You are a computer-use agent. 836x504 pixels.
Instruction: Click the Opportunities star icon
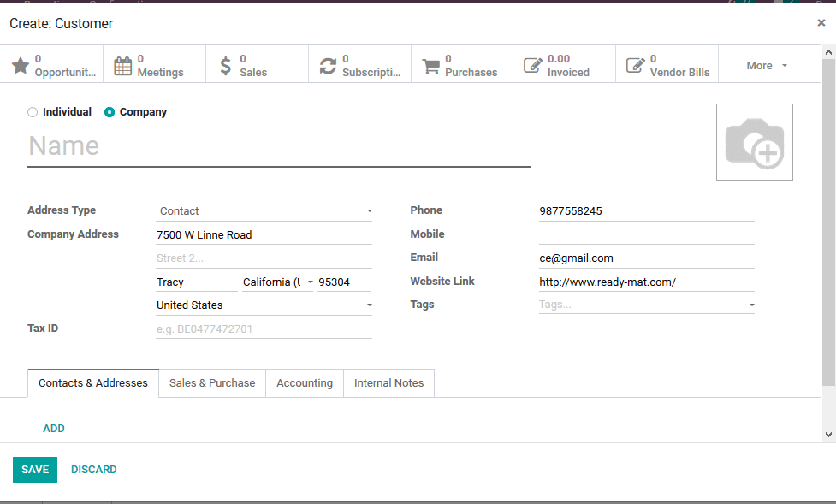pyautogui.click(x=21, y=66)
